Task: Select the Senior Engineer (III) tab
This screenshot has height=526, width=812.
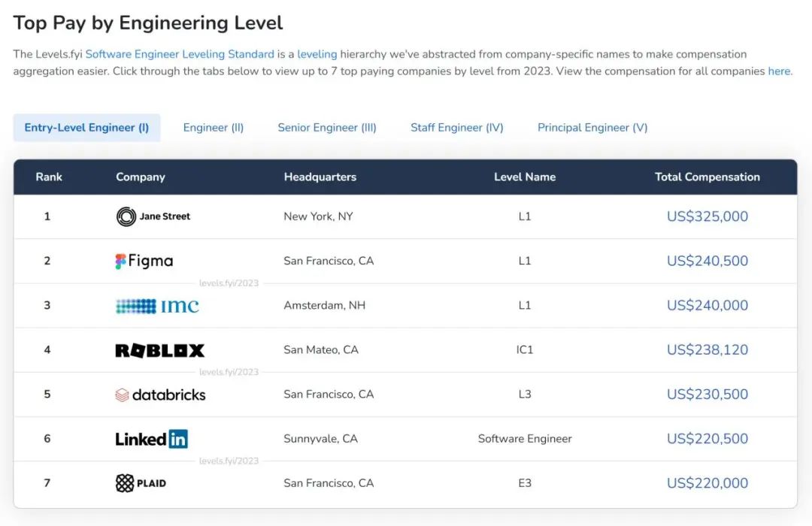Action: (x=327, y=127)
